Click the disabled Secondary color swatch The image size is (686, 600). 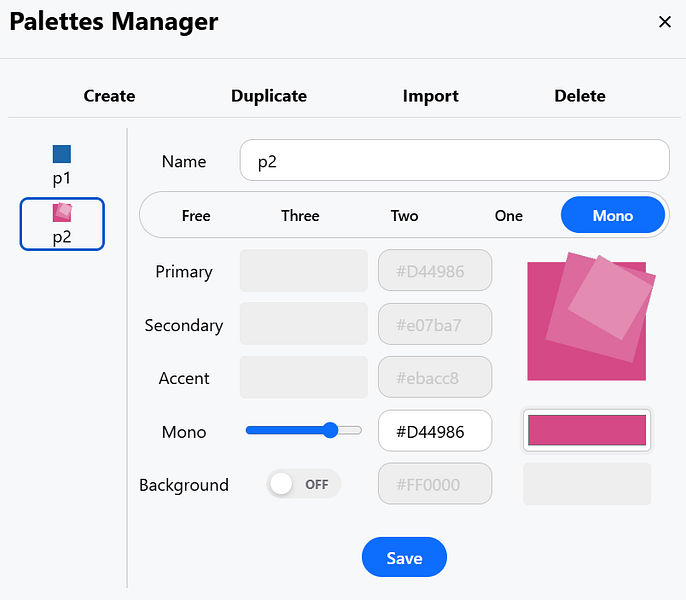point(304,324)
